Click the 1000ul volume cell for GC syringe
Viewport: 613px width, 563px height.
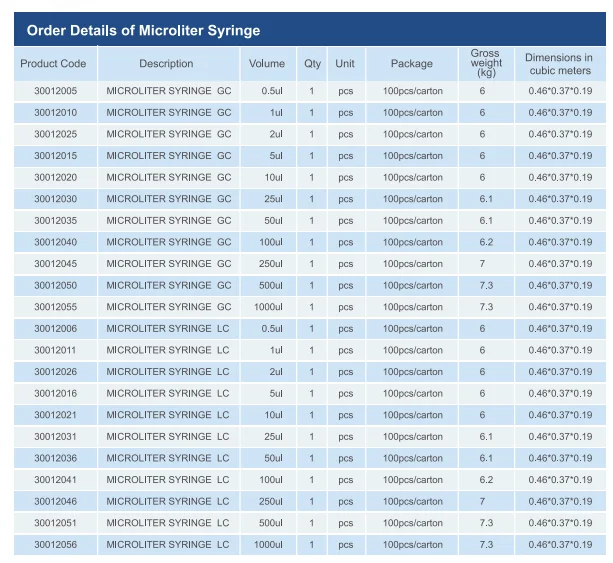coord(268,307)
